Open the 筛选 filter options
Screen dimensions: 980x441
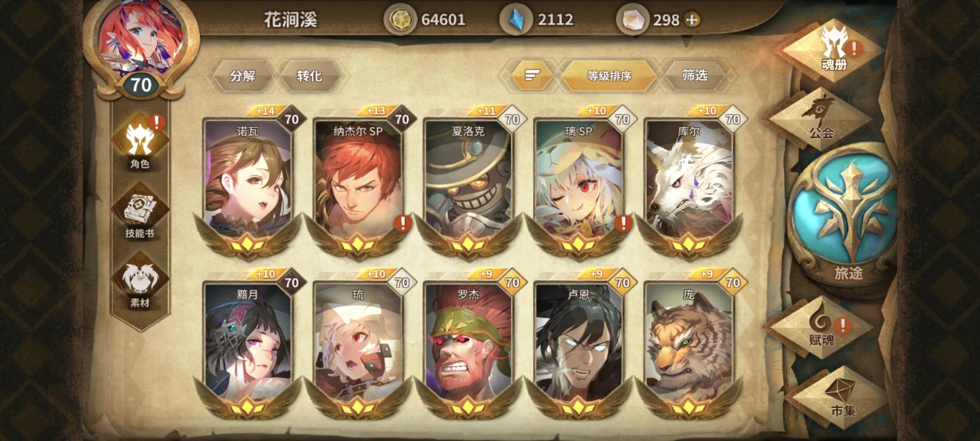[x=695, y=75]
